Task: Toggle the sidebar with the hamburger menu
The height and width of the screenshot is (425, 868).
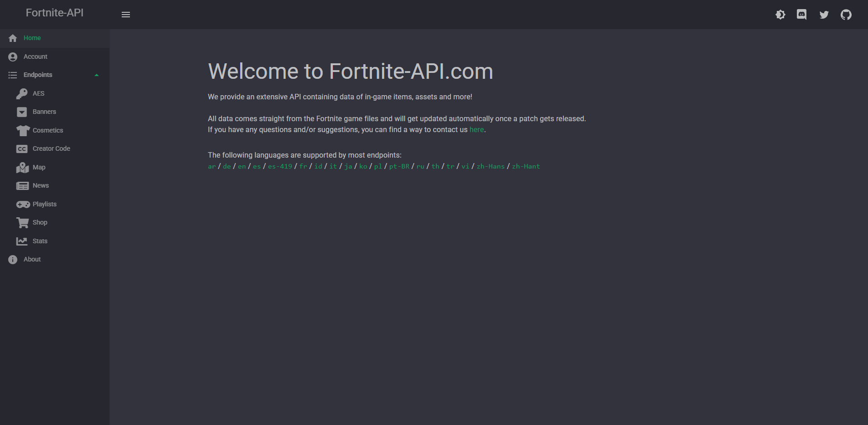Action: click(126, 14)
